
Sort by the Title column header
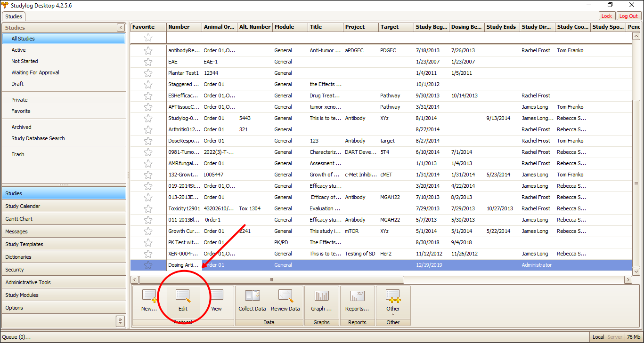[326, 27]
